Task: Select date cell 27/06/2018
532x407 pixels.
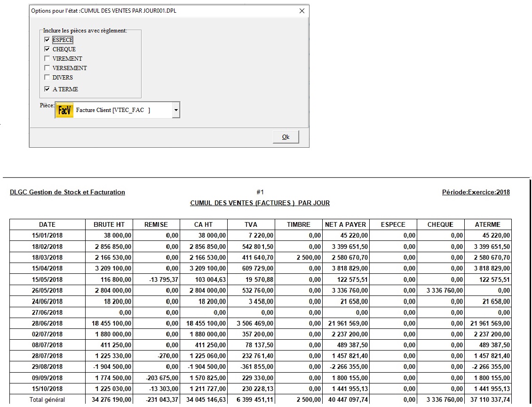Action: (47, 312)
